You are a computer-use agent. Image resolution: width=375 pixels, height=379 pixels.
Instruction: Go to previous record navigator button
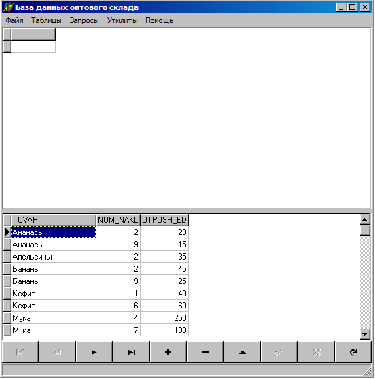[57, 352]
